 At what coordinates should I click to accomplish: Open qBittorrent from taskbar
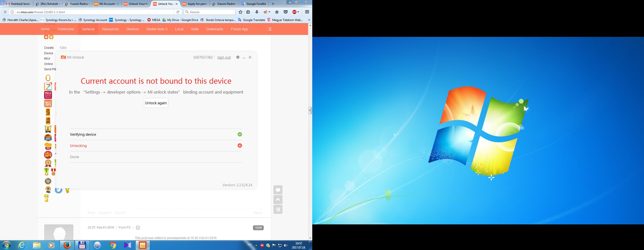(97, 245)
